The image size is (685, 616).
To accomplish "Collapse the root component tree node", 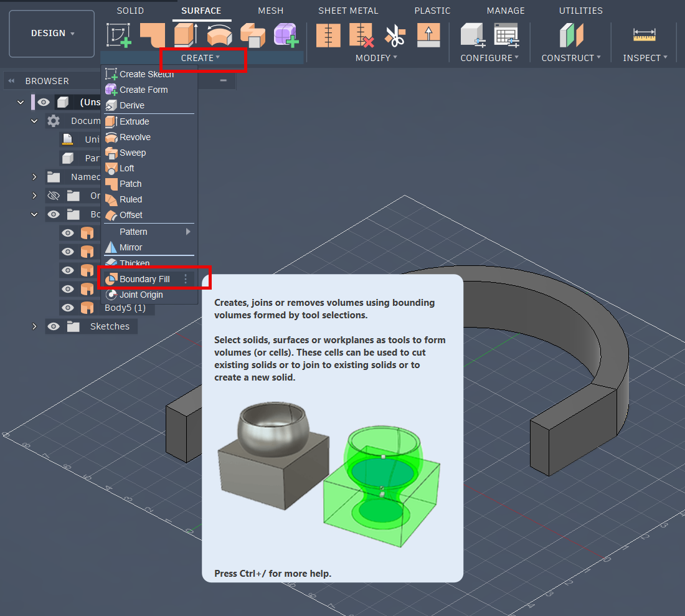I will click(21, 102).
